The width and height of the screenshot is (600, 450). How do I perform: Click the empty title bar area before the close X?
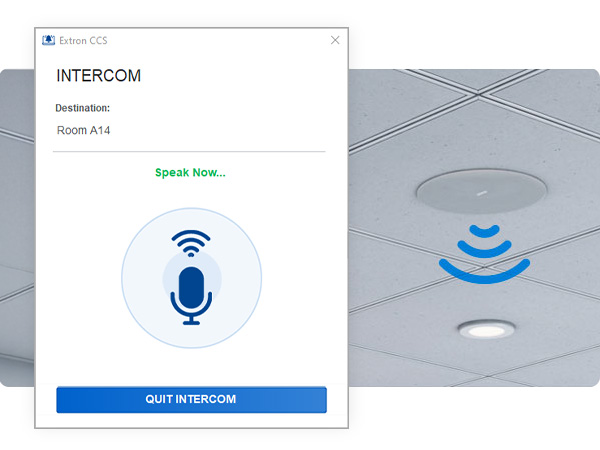[x=218, y=40]
